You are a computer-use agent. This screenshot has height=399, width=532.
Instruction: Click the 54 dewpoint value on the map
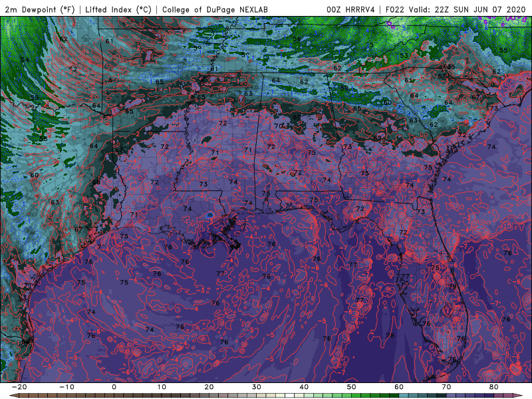point(25,59)
